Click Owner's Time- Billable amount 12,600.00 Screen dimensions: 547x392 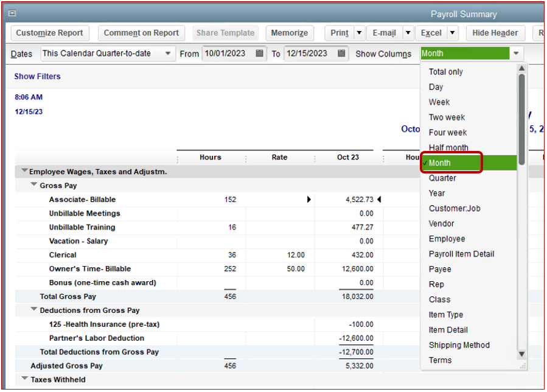(x=358, y=269)
